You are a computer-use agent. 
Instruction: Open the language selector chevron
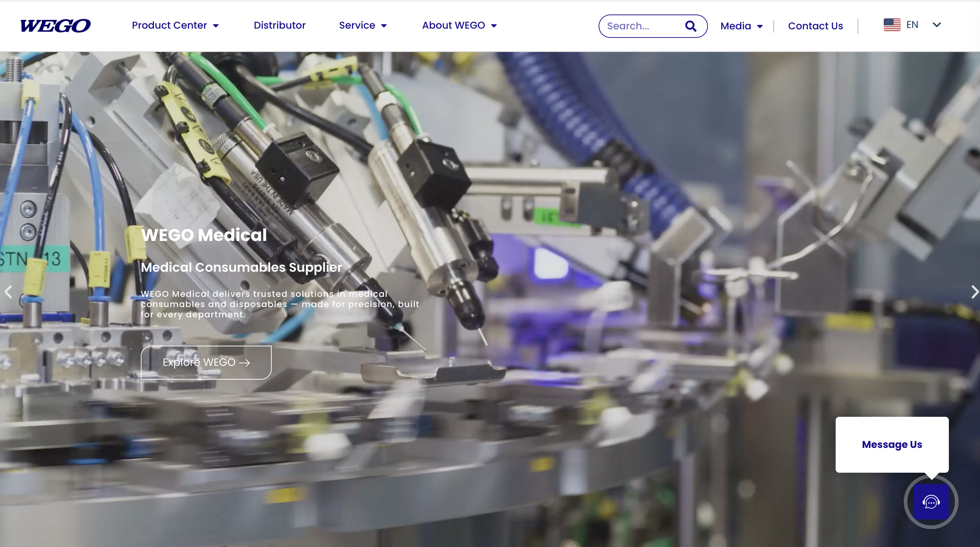pyautogui.click(x=936, y=25)
